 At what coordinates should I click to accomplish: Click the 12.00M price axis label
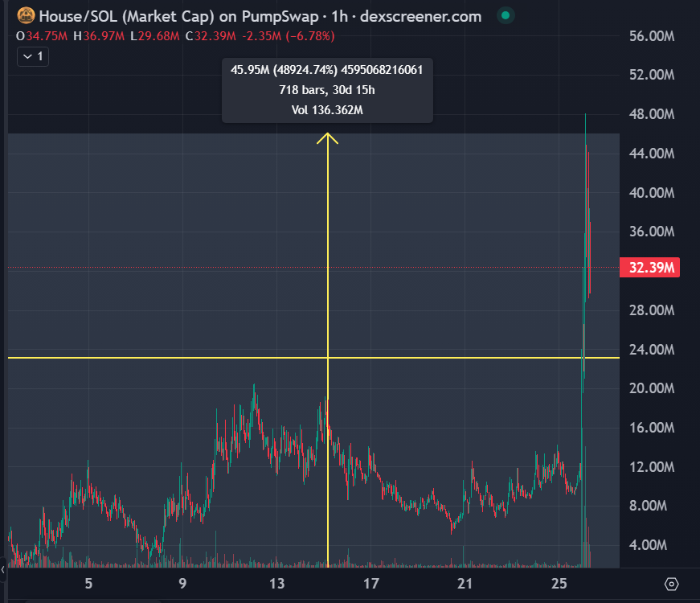pyautogui.click(x=652, y=467)
